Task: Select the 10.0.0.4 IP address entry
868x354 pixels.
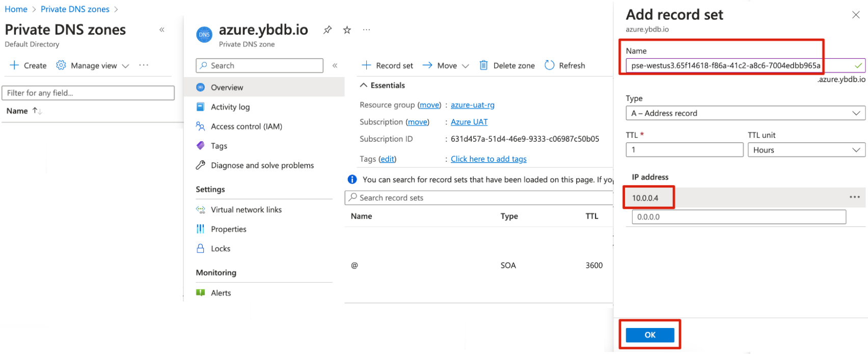Action: 645,198
